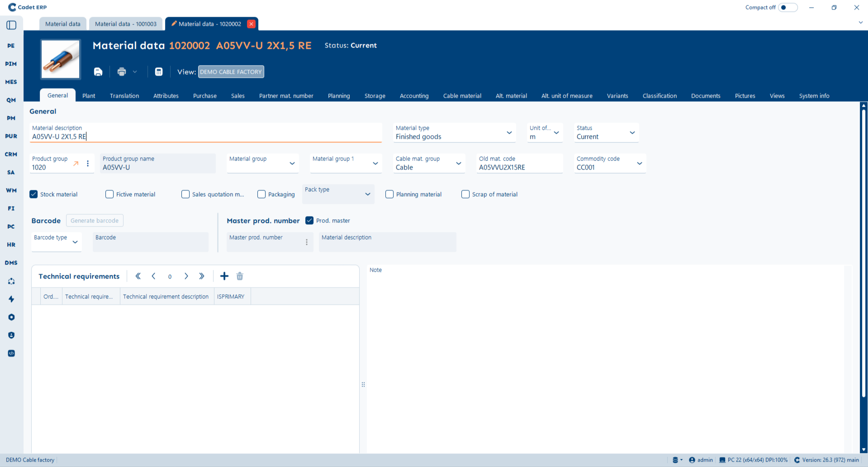Open Product group link arrow icon
This screenshot has width=868, height=467.
point(76,164)
